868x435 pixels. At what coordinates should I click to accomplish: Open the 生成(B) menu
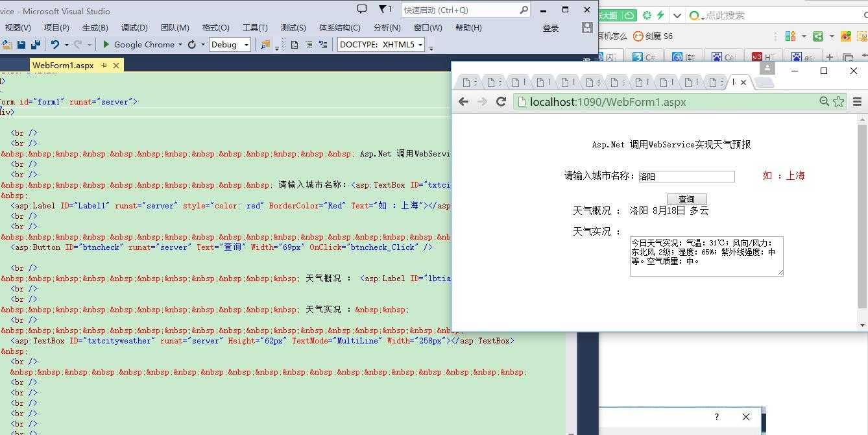[x=95, y=28]
